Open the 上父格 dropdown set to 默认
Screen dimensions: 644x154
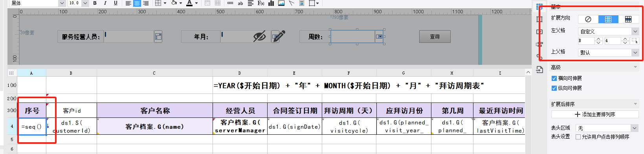(609, 52)
